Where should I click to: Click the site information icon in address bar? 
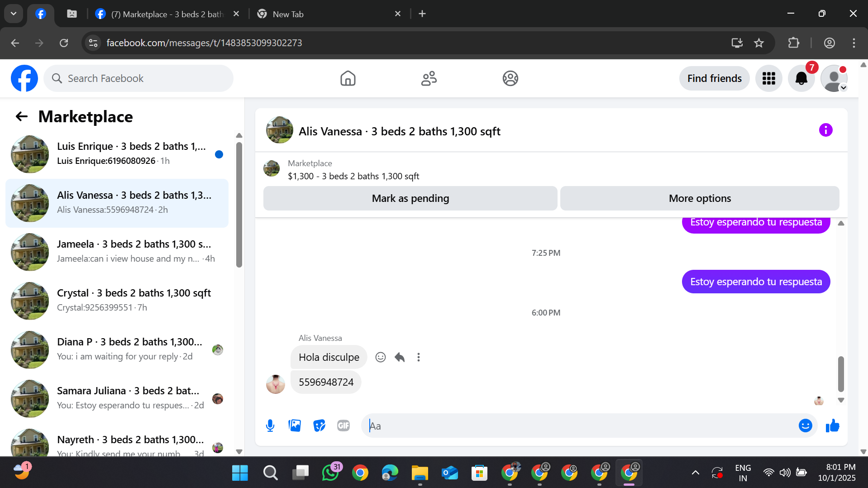tap(93, 43)
